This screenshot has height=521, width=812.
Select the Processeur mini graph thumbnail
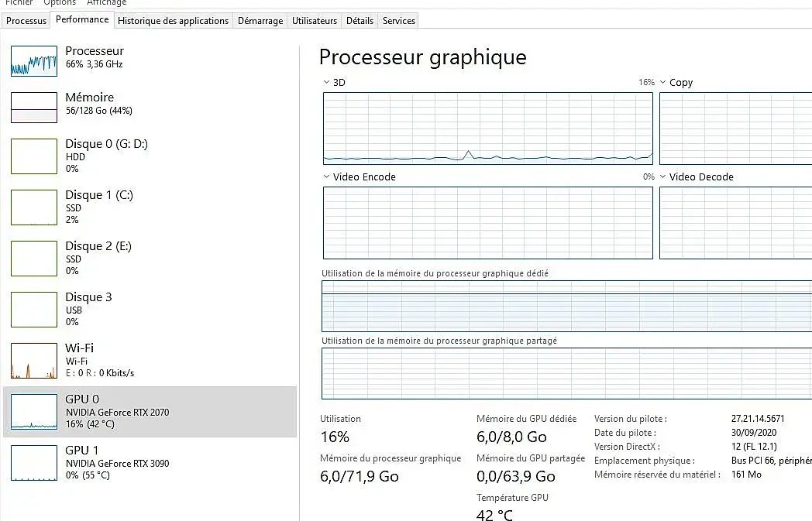[34, 60]
